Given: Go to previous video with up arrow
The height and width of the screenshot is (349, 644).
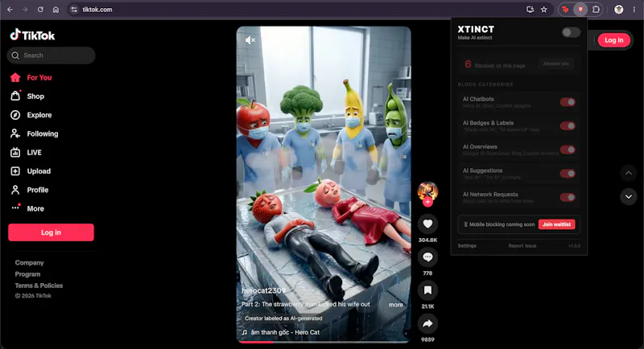Looking at the screenshot, I should tap(629, 173).
